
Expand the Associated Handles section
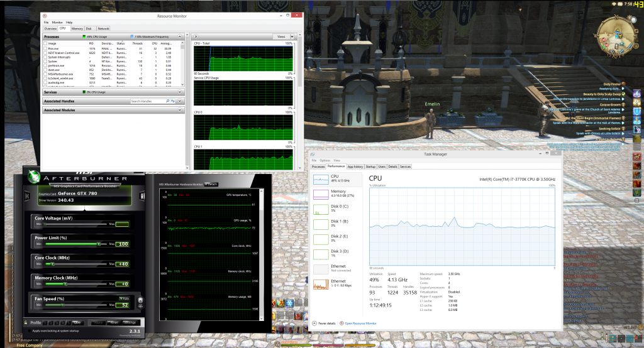(x=179, y=101)
